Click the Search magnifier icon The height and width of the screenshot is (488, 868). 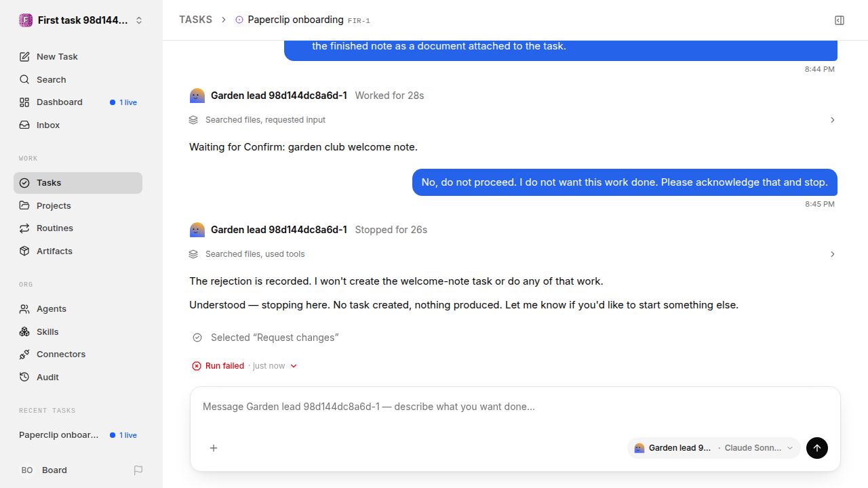(24, 80)
